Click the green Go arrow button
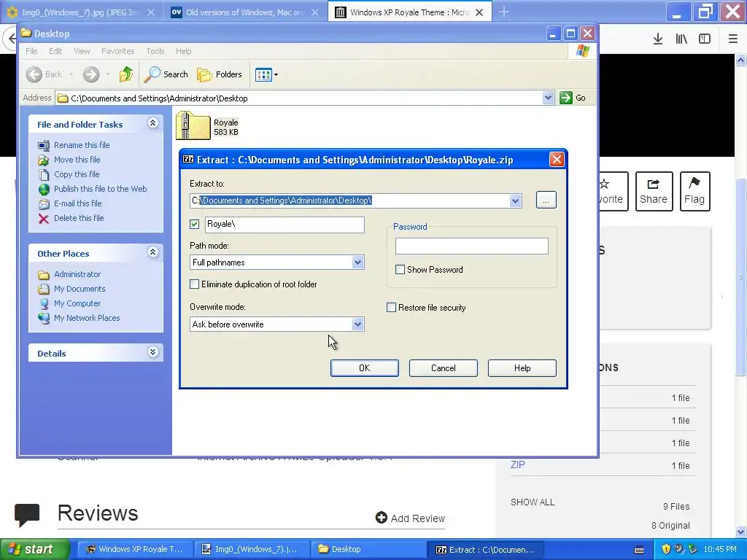Image resolution: width=747 pixels, height=560 pixels. click(x=566, y=98)
